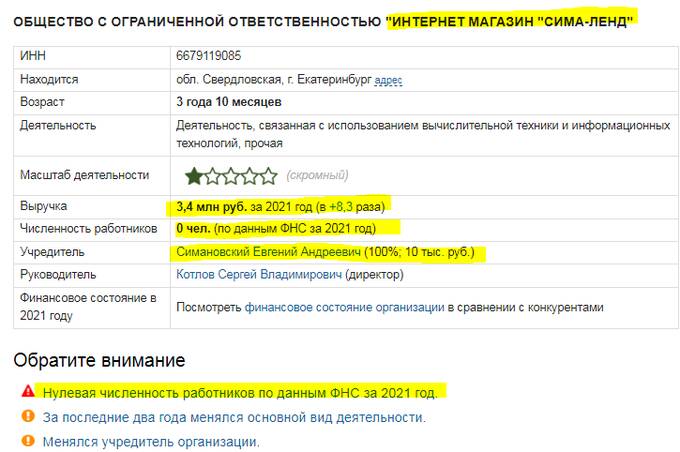Click the '(скромный)' scale label
The image size is (680, 452).
pyautogui.click(x=317, y=175)
